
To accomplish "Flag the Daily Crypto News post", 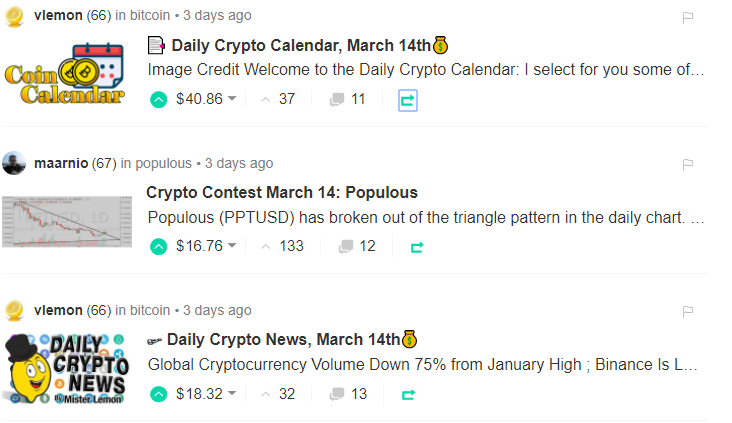I will tap(688, 311).
